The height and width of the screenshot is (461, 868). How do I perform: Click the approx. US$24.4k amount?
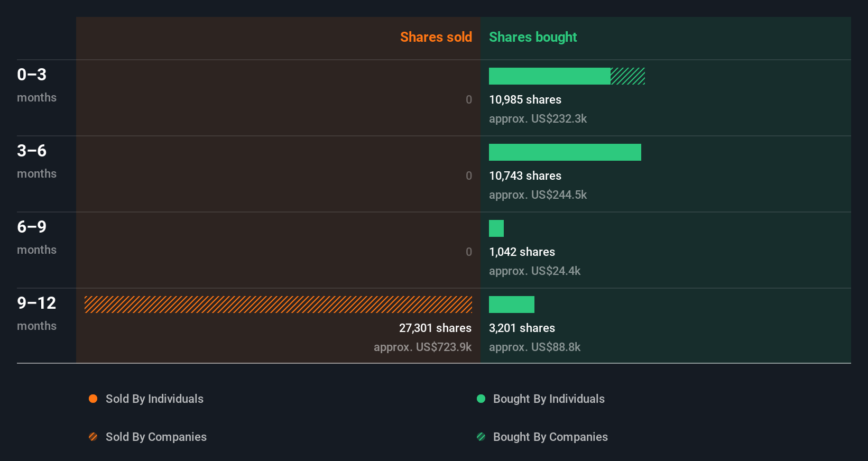tap(534, 271)
